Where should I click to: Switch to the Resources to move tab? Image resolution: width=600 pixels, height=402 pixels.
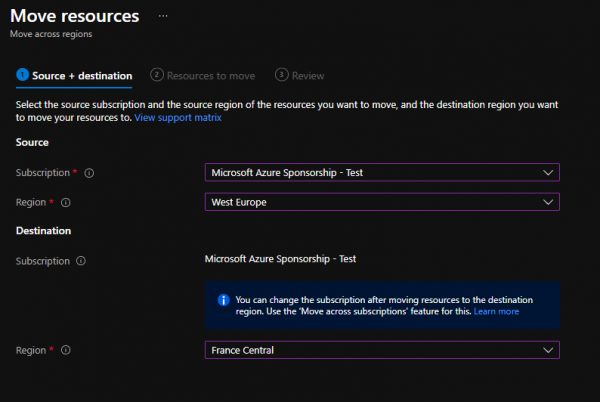pos(202,76)
